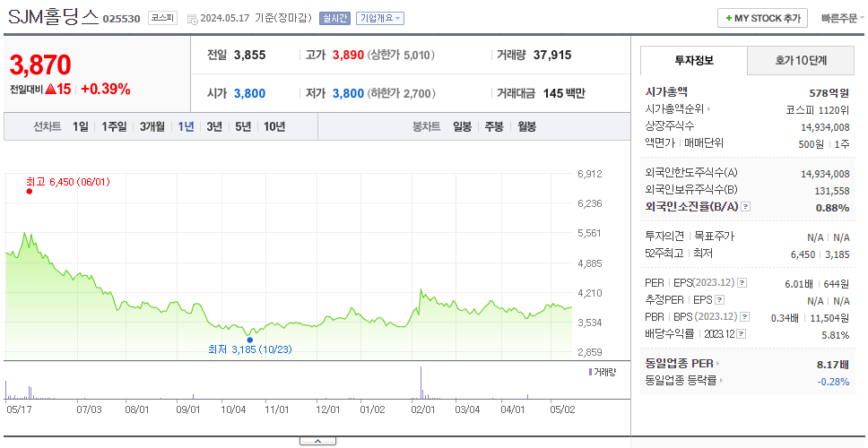Click the 거래량 chart legend
Image resolution: width=868 pixels, height=448 pixels.
pyautogui.click(x=603, y=372)
